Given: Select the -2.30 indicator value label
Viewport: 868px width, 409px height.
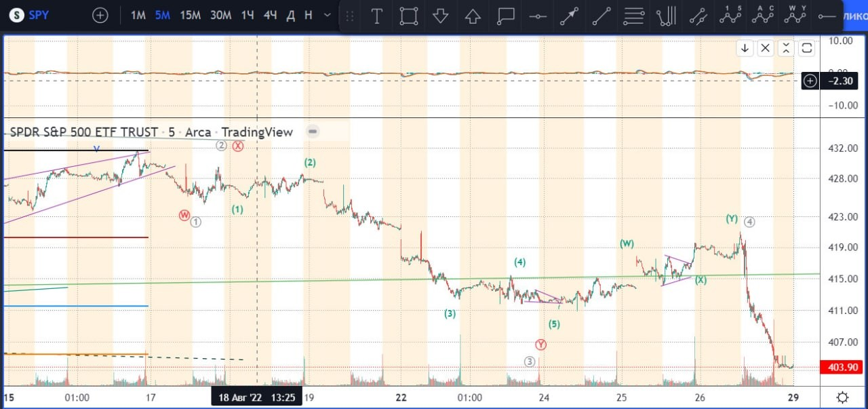Looking at the screenshot, I should pos(839,81).
